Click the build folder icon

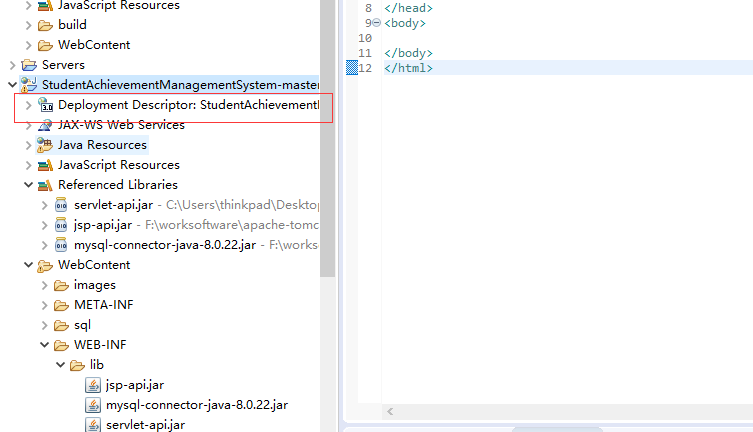(x=45, y=25)
